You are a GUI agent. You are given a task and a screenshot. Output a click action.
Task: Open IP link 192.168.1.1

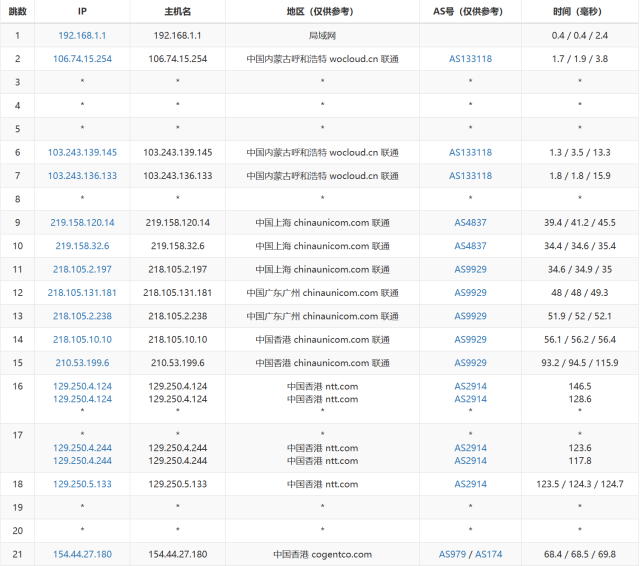click(x=82, y=36)
